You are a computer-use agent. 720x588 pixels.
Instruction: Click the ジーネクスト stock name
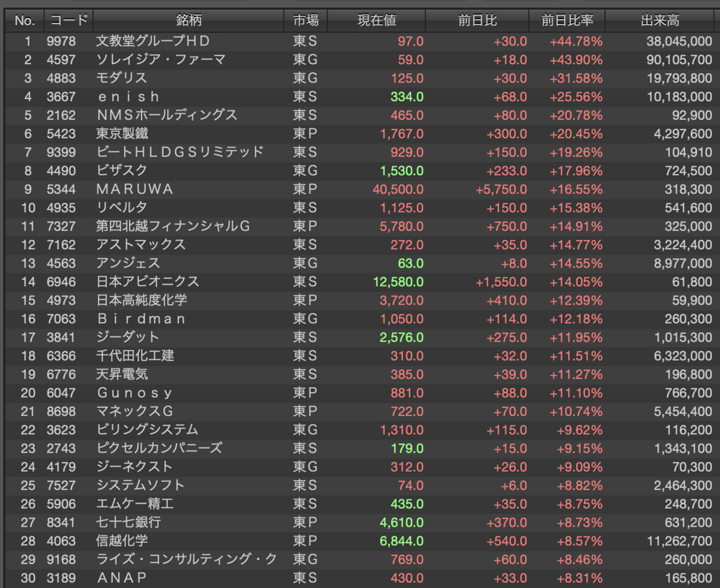click(134, 467)
